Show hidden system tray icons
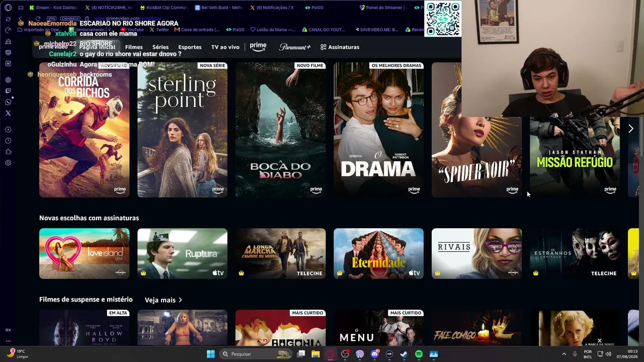 [563, 354]
